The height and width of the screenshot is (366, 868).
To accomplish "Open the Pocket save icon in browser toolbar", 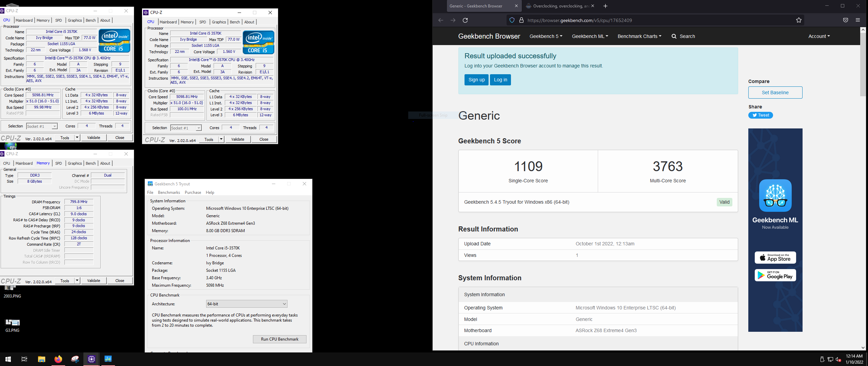I will [x=846, y=20].
